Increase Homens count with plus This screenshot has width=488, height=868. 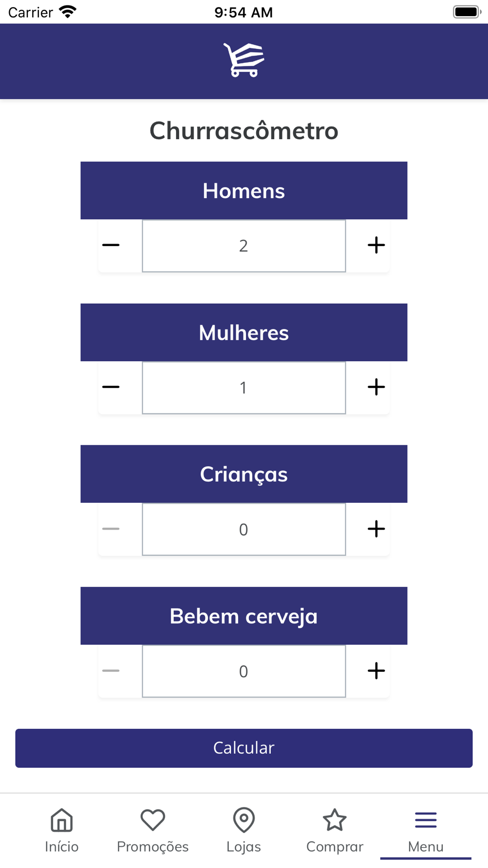(376, 245)
